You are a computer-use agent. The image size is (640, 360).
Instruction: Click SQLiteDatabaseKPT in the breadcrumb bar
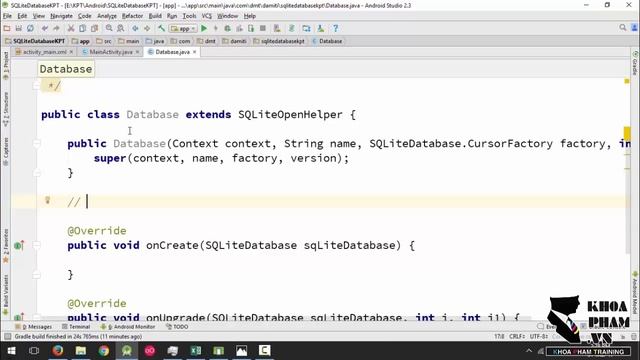point(35,41)
